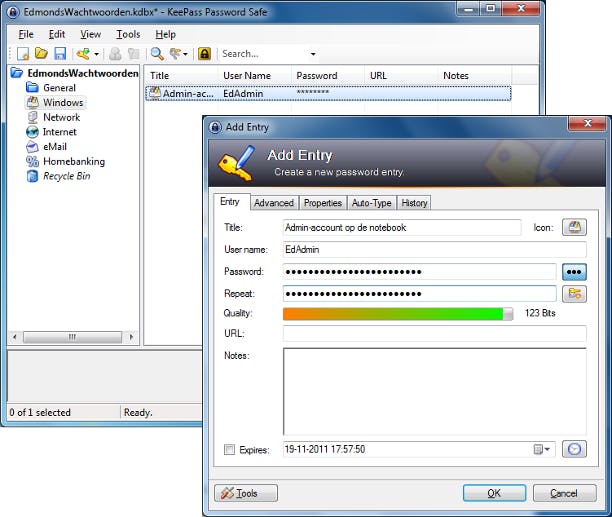Click the group tree horizontal scrollbar
The width and height of the screenshot is (612, 517).
point(73,337)
